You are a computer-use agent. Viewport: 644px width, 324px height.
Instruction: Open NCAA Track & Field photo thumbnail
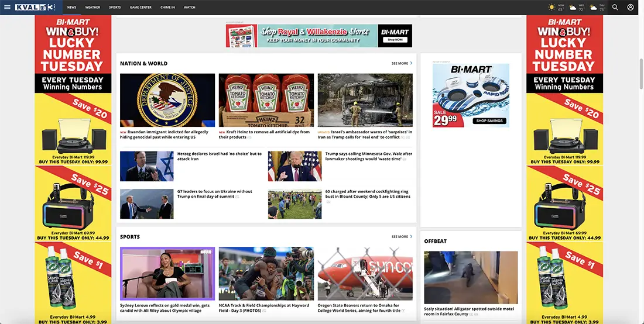tap(266, 274)
